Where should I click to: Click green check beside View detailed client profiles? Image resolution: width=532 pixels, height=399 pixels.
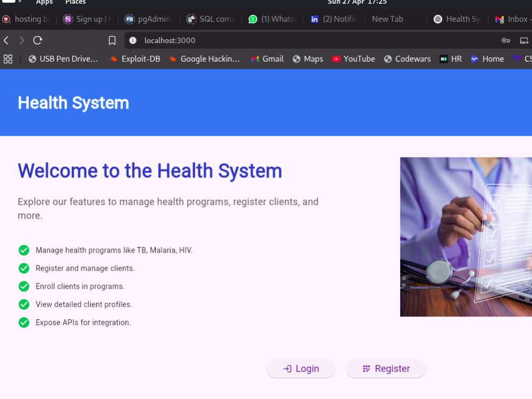[24, 304]
